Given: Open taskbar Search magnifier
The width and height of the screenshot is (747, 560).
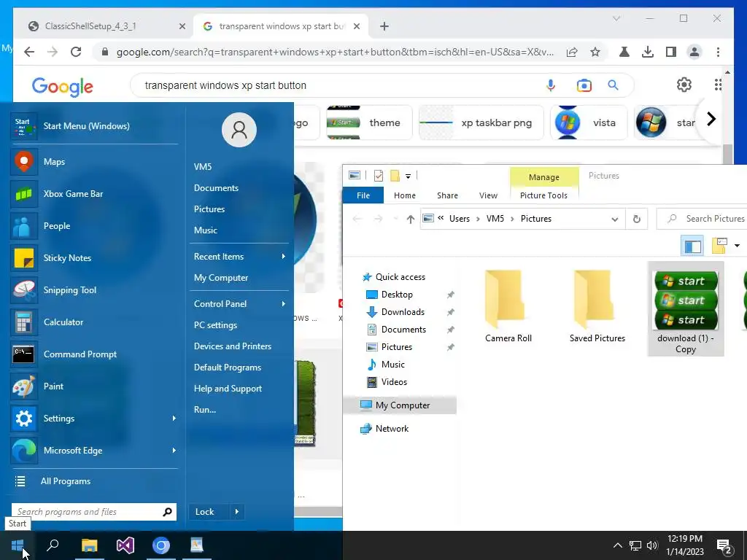Looking at the screenshot, I should 53,545.
